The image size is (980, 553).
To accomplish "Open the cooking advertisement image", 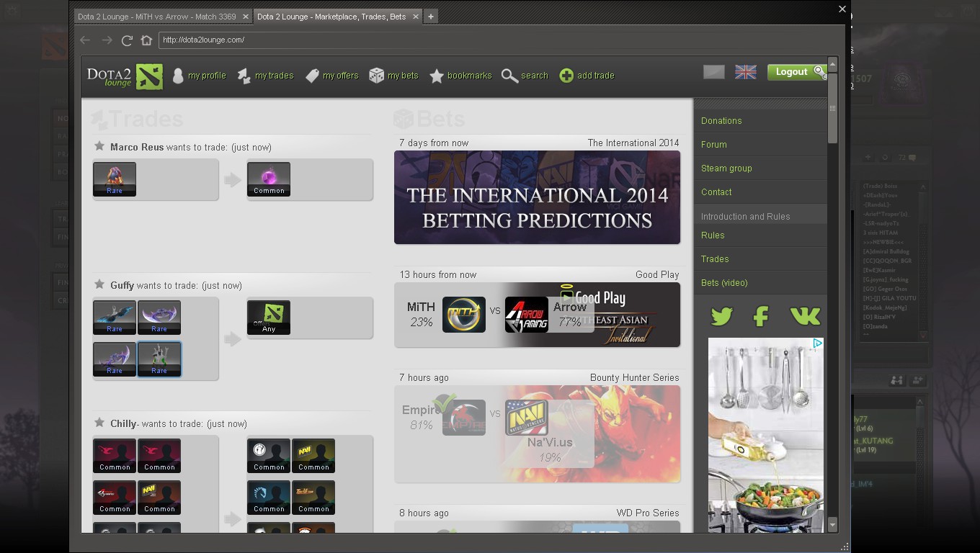I will click(x=766, y=436).
